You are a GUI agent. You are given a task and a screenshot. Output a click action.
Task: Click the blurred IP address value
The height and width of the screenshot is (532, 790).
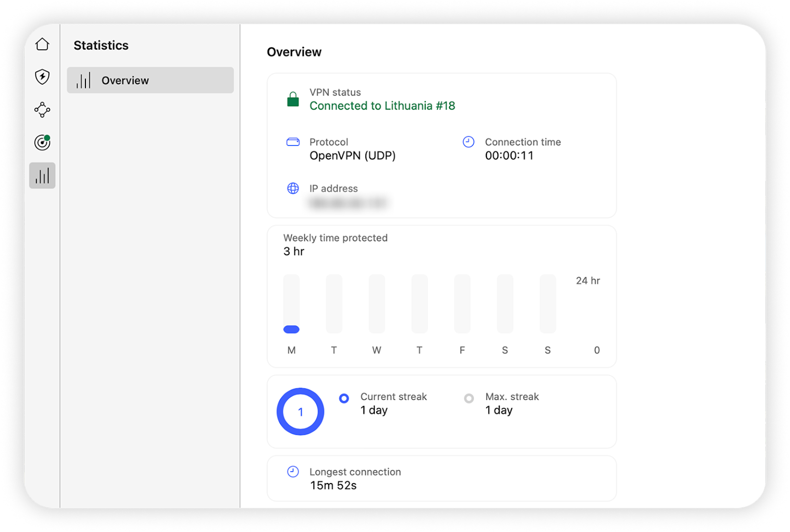click(x=348, y=203)
